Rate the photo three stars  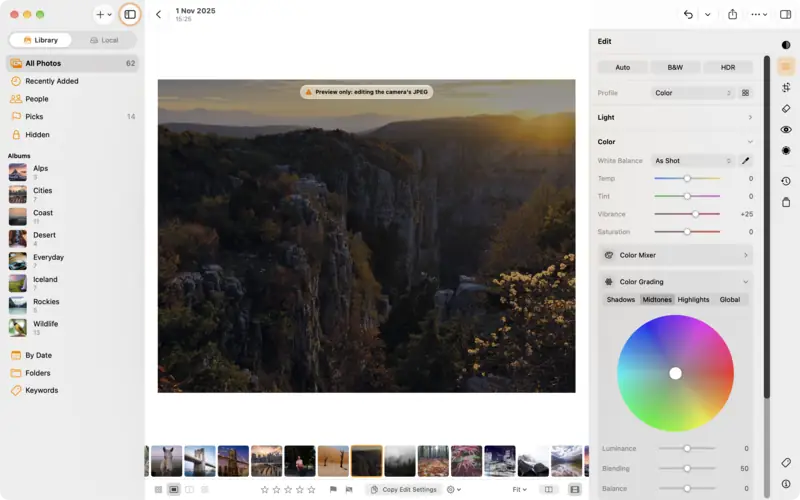click(288, 489)
